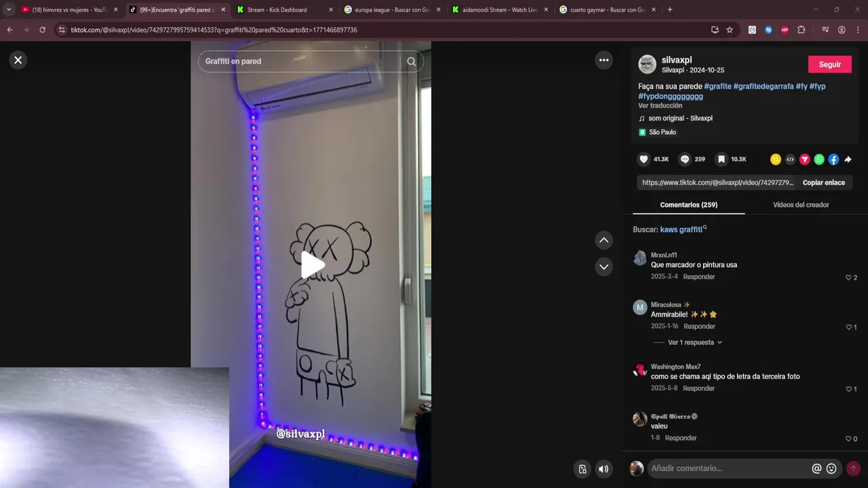
Task: Click the Añadir comentario field
Action: [x=729, y=468]
